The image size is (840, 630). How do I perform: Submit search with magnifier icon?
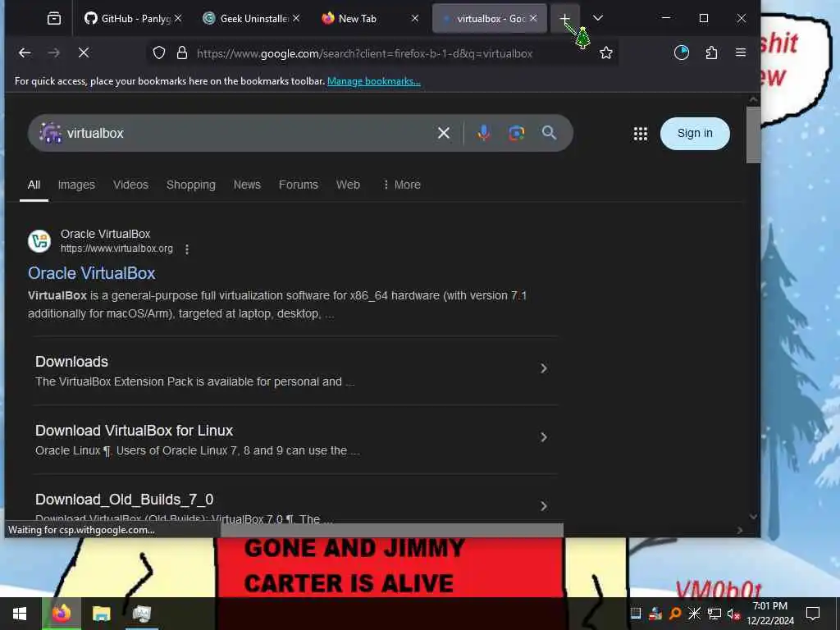point(549,133)
